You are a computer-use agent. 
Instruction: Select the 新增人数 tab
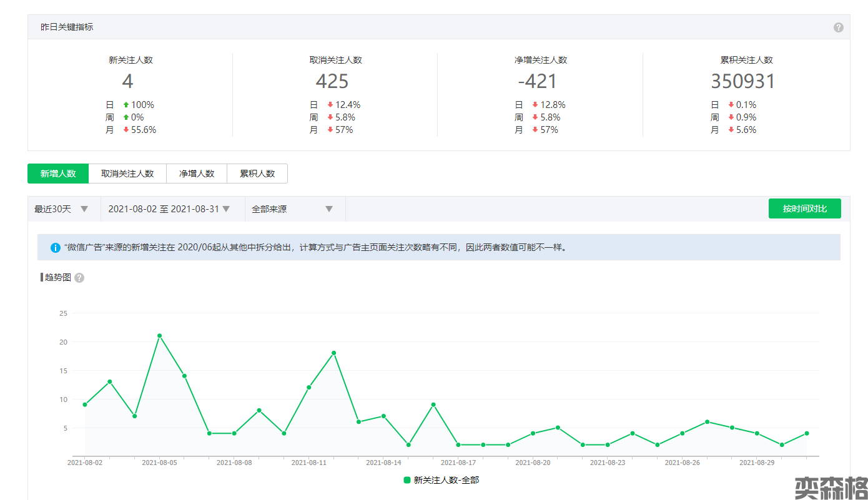click(x=58, y=174)
